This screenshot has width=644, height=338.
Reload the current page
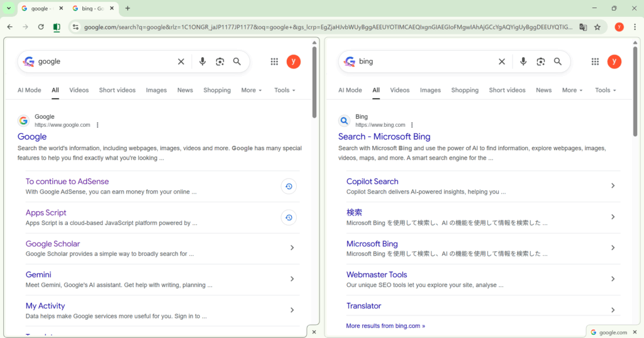41,27
